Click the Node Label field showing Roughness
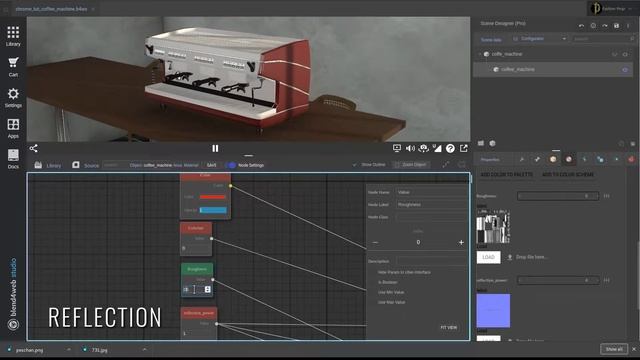Screen dimensions: 640x360 431,205
